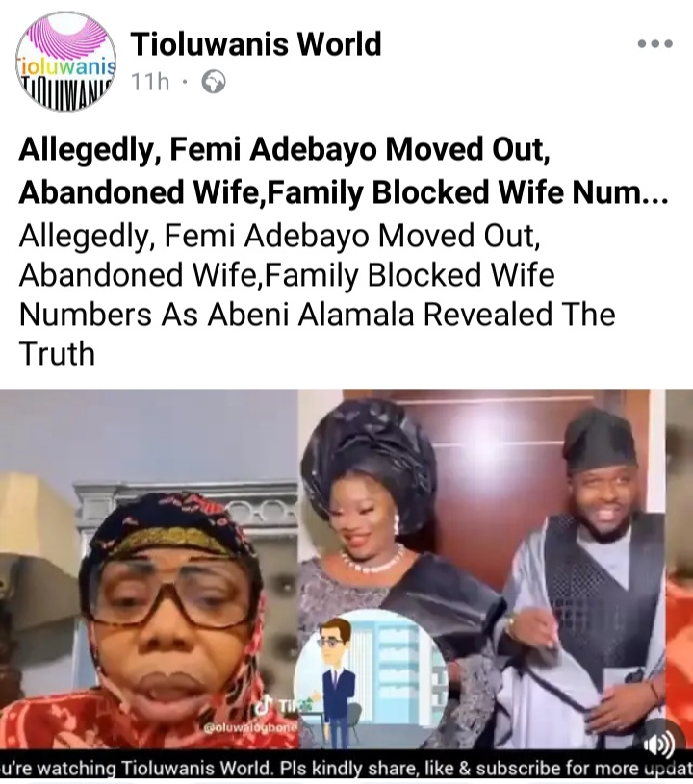This screenshot has width=693, height=784.
Task: Open the three-dot post options menu
Action: click(x=654, y=44)
